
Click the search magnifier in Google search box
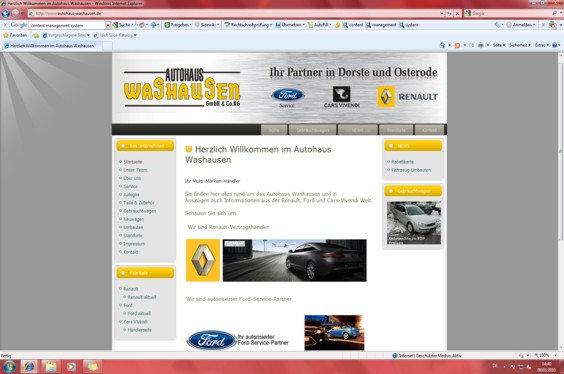554,13
